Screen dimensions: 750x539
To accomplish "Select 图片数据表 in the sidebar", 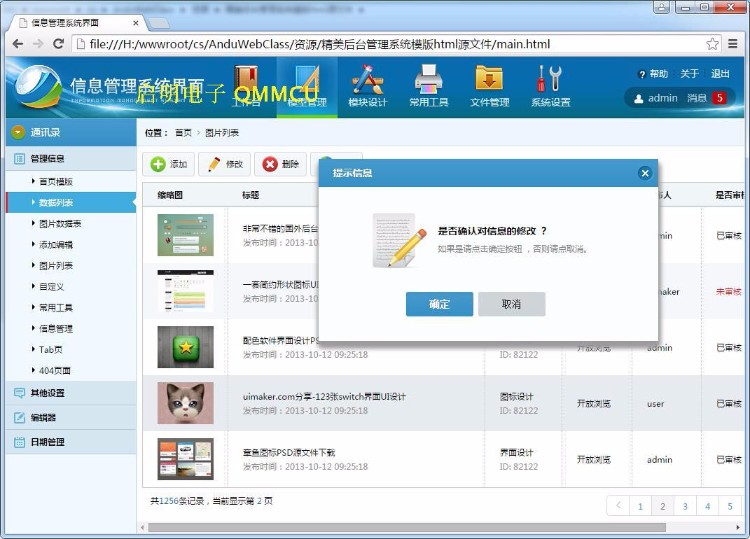I will click(x=60, y=224).
